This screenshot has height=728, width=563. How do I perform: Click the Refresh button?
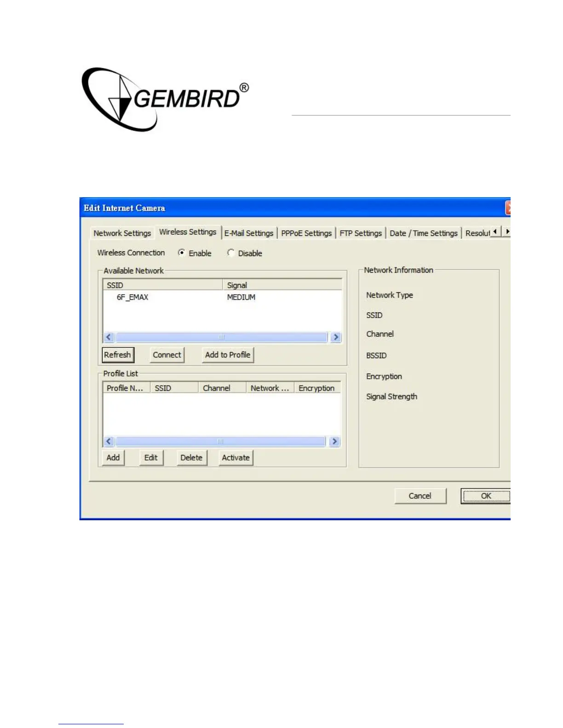[118, 355]
